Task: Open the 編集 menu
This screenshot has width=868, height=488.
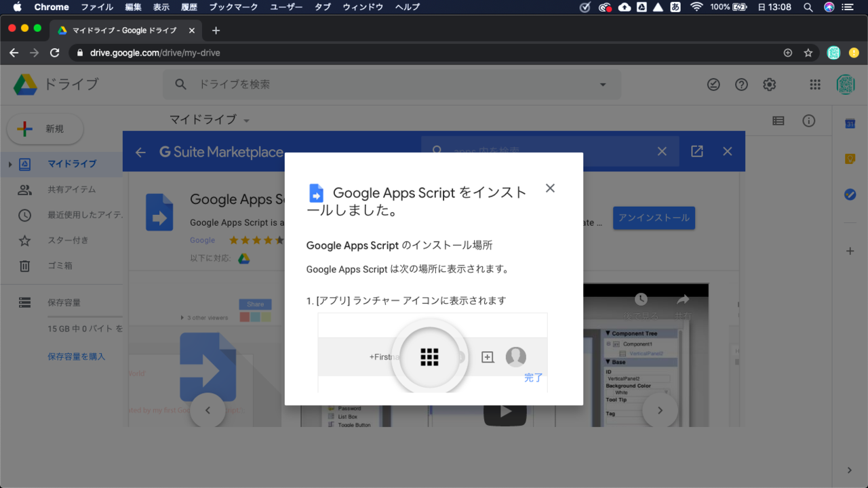Action: tap(134, 7)
